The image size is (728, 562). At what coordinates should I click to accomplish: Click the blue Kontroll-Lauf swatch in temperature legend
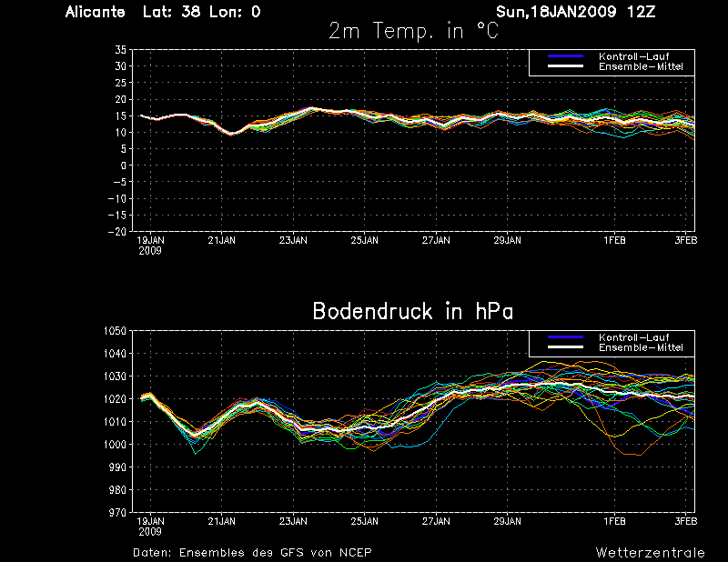(565, 56)
